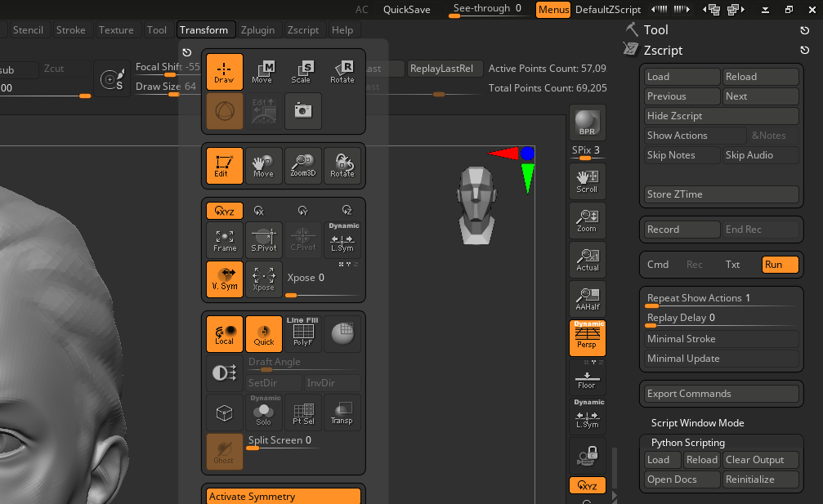Click the Record button
823x504 pixels.
tap(682, 230)
